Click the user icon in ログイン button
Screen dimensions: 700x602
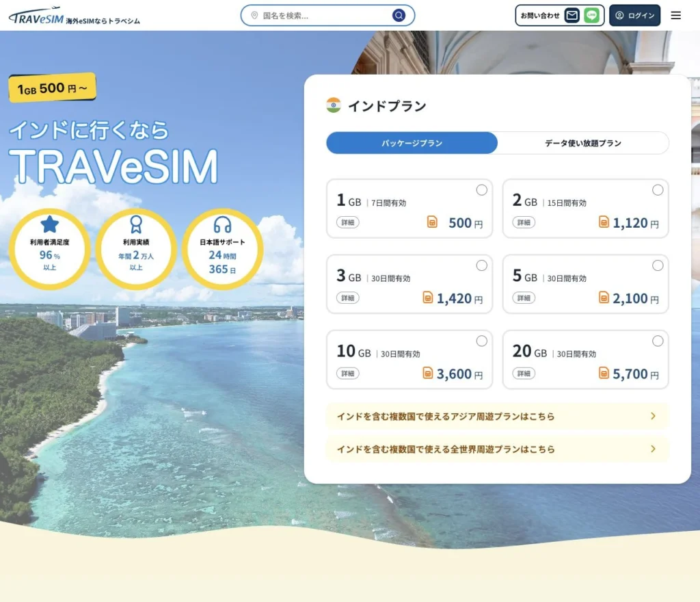point(619,16)
